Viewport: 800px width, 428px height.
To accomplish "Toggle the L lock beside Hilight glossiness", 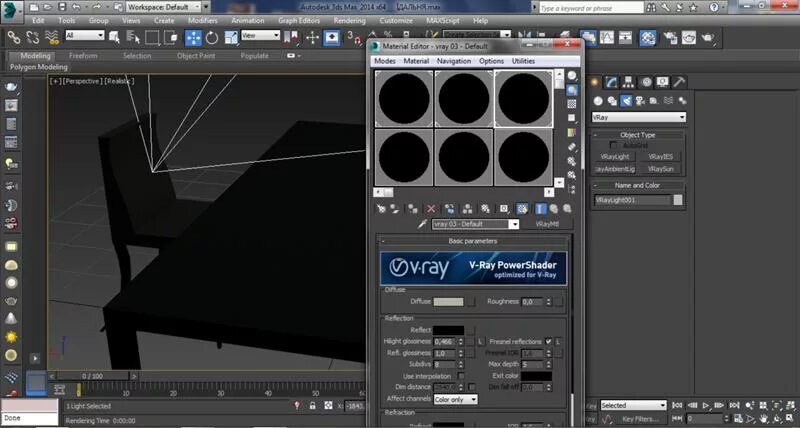I will [x=481, y=341].
